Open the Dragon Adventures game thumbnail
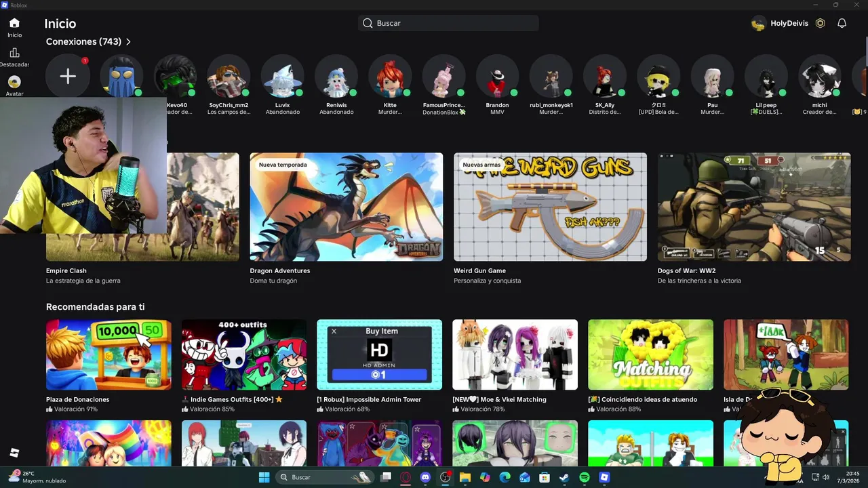The image size is (868, 488). 347,207
